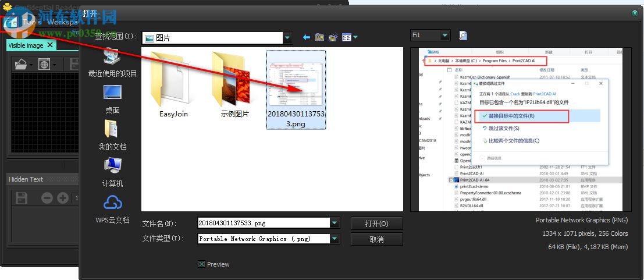Click the open-image icon in Visible image panel

coord(20,64)
